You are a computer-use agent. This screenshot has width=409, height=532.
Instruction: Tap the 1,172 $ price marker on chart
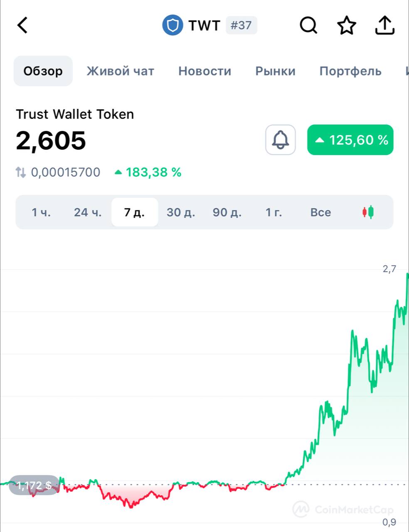click(x=34, y=485)
